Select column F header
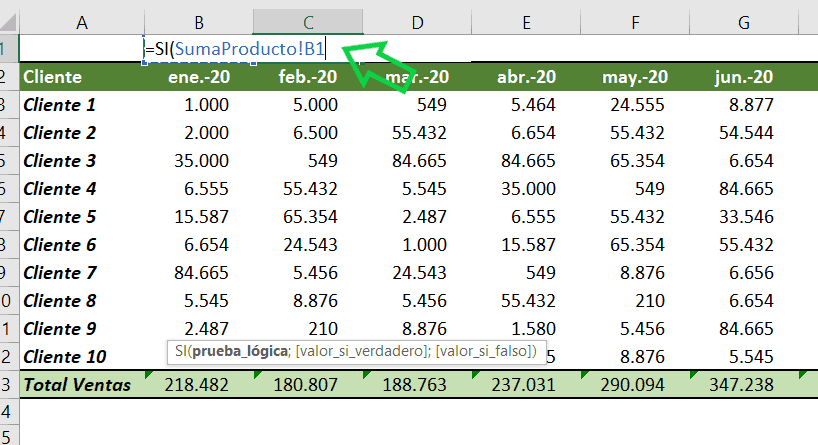The height and width of the screenshot is (445, 818). pos(635,22)
